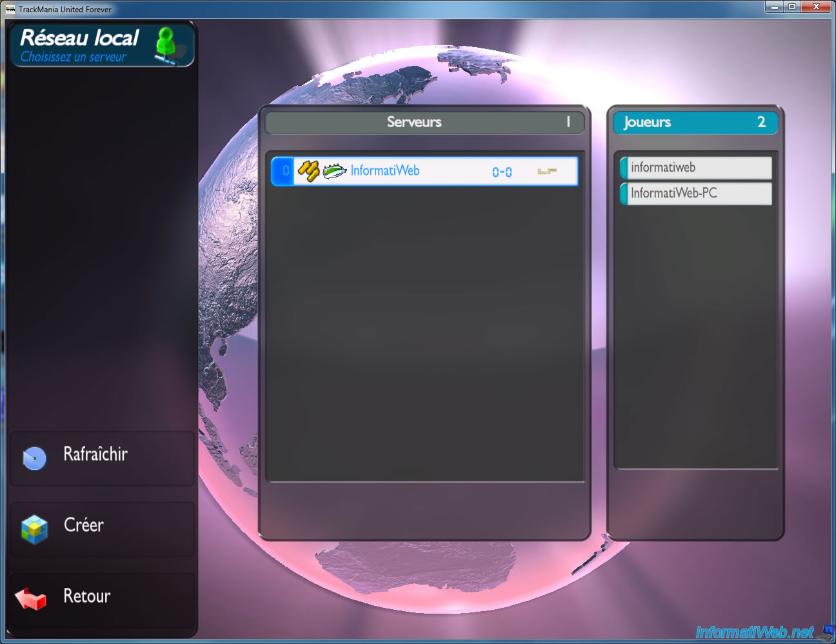Click the 0-0 player count on server

tap(502, 172)
